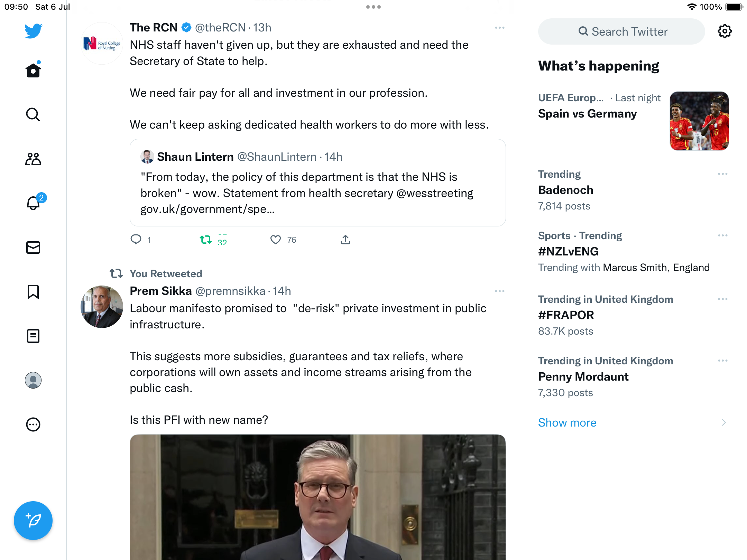Open the Spain vs Germany thumbnail
This screenshot has width=747, height=560.
[x=699, y=121]
